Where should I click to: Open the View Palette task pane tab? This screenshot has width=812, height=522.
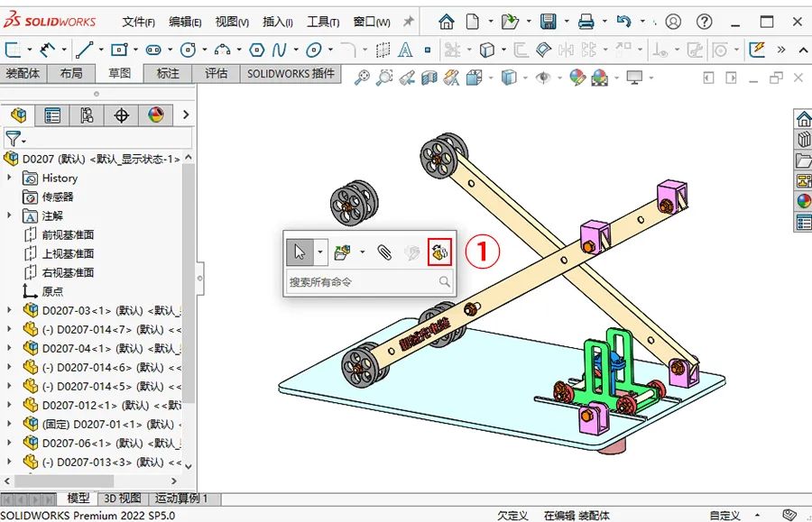803,180
